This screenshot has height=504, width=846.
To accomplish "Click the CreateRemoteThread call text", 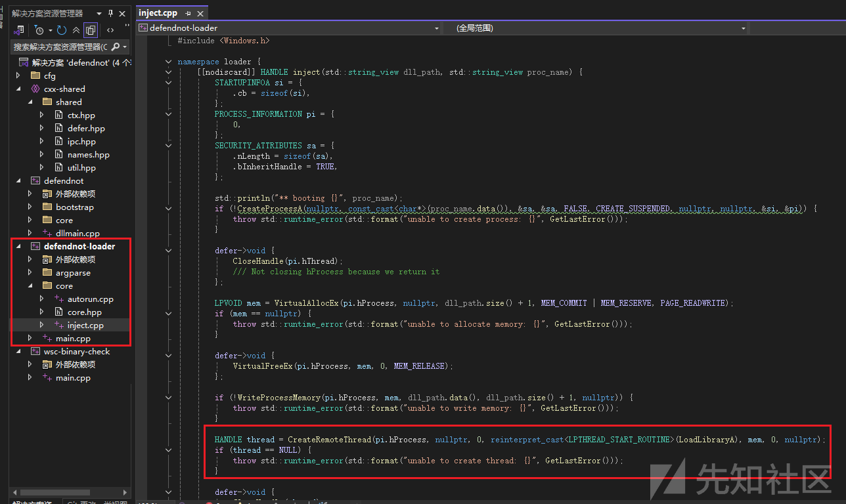I will pyautogui.click(x=556, y=440).
